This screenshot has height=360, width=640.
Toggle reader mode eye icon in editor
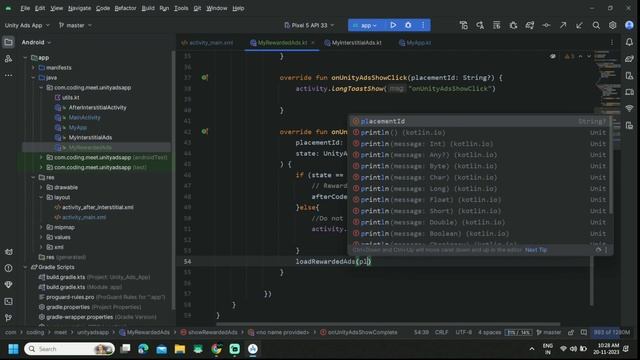click(x=553, y=56)
